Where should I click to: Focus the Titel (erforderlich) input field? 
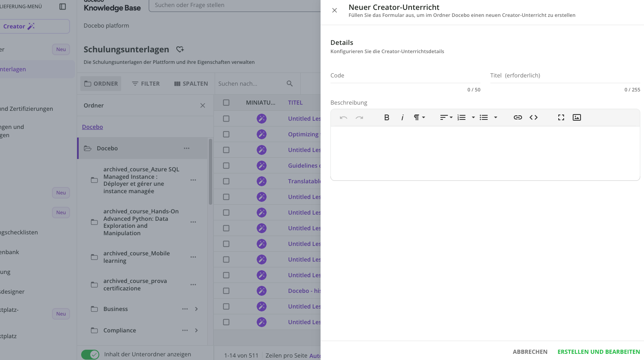pyautogui.click(x=565, y=75)
